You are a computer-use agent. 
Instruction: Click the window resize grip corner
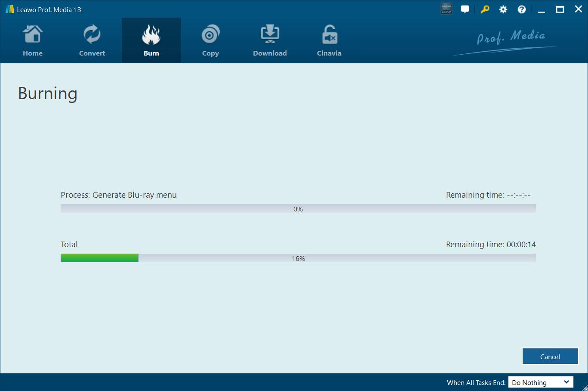click(584, 388)
